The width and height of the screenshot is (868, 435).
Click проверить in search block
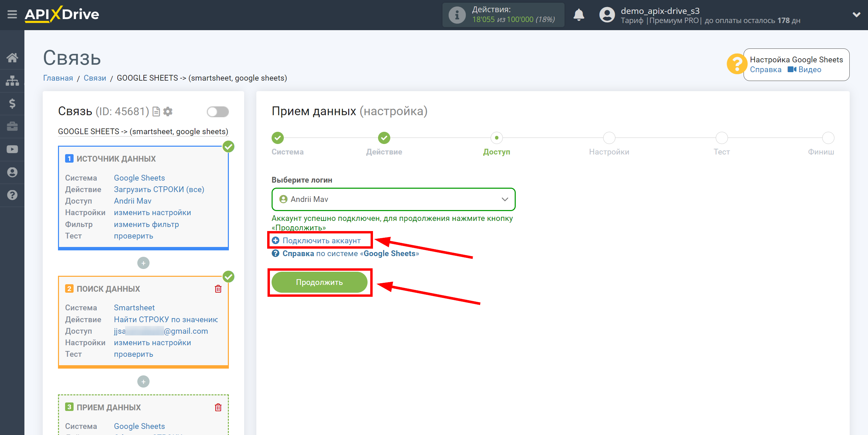[133, 354]
